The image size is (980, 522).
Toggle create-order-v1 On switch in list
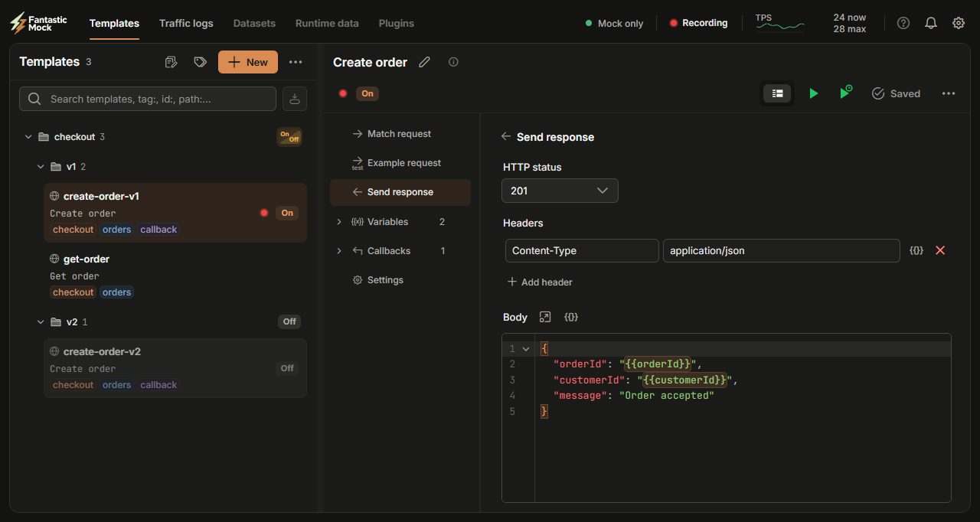(287, 213)
